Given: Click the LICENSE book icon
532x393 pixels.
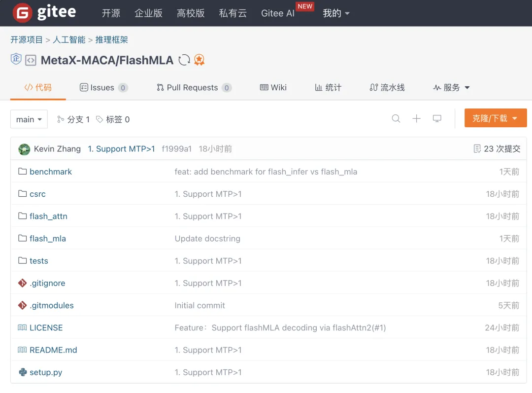Looking at the screenshot, I should [22, 327].
